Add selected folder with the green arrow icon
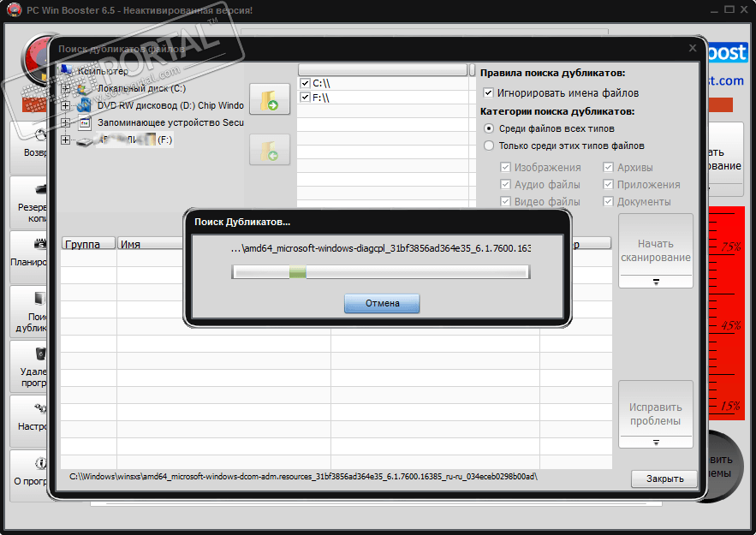This screenshot has width=756, height=535. 270,98
